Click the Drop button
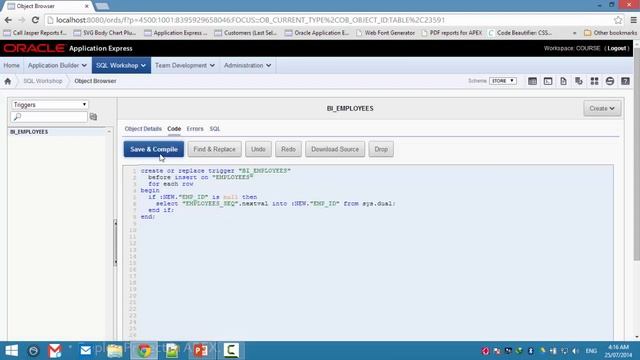The image size is (640, 360). tap(381, 149)
